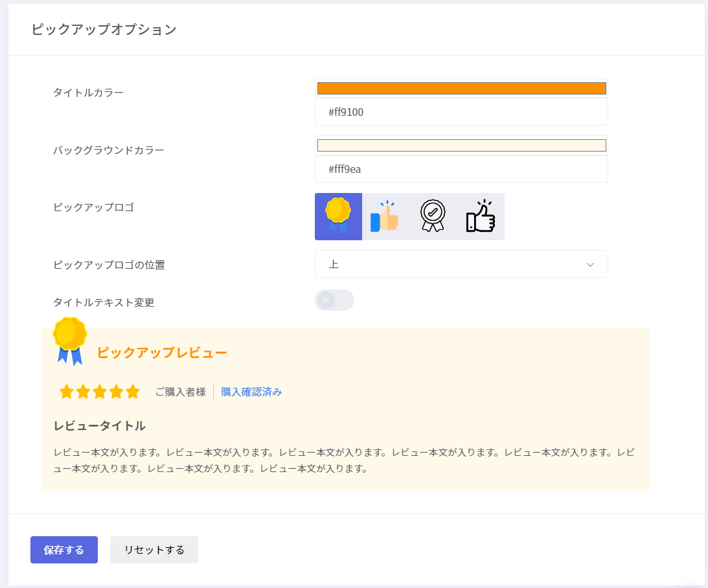Click the first star in preview rating
This screenshot has width=708, height=588.
(x=66, y=392)
